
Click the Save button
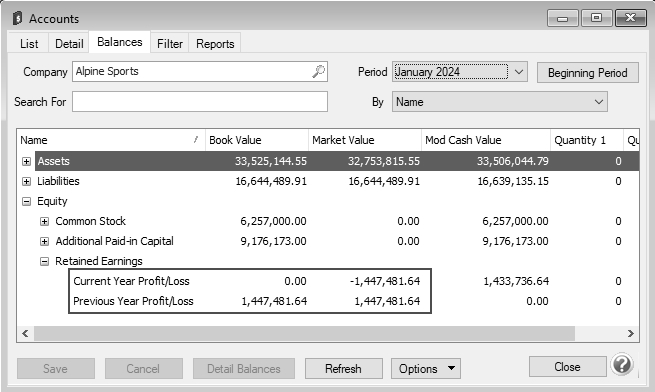(56, 369)
